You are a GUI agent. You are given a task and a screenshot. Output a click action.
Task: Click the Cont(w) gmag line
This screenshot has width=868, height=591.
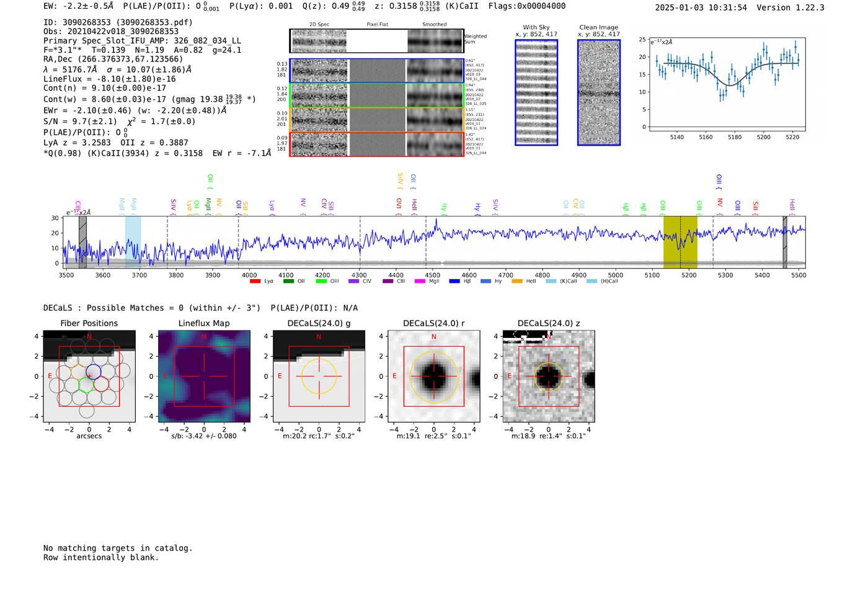pos(149,99)
